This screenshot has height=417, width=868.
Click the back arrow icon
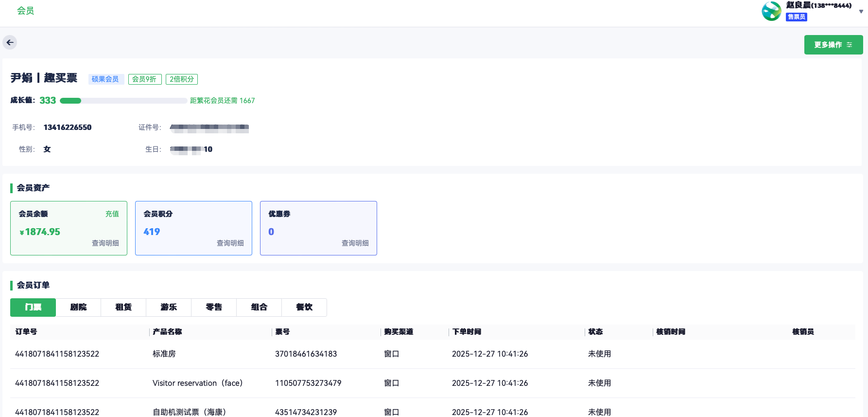(x=10, y=42)
